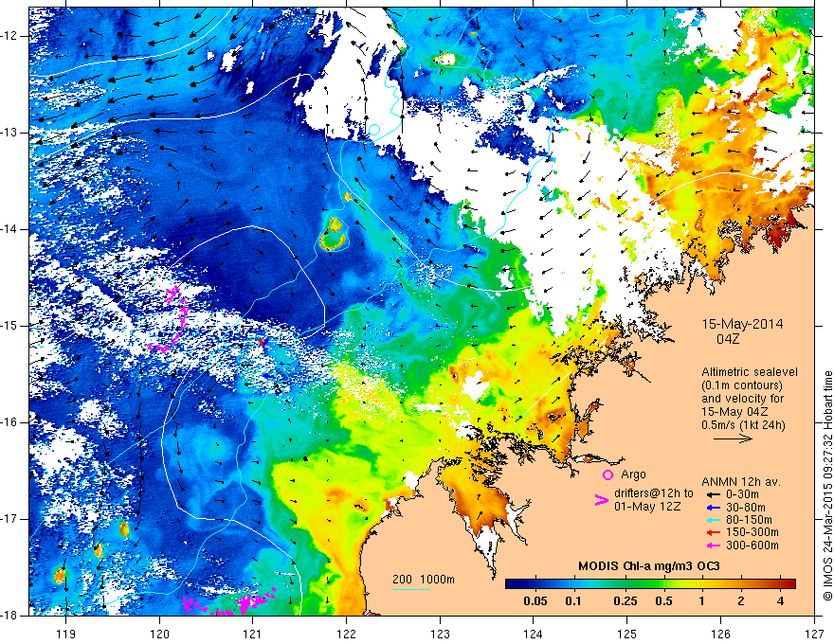The image size is (834, 644).
Task: Select the '04Z' time label under the date
Action: (728, 338)
